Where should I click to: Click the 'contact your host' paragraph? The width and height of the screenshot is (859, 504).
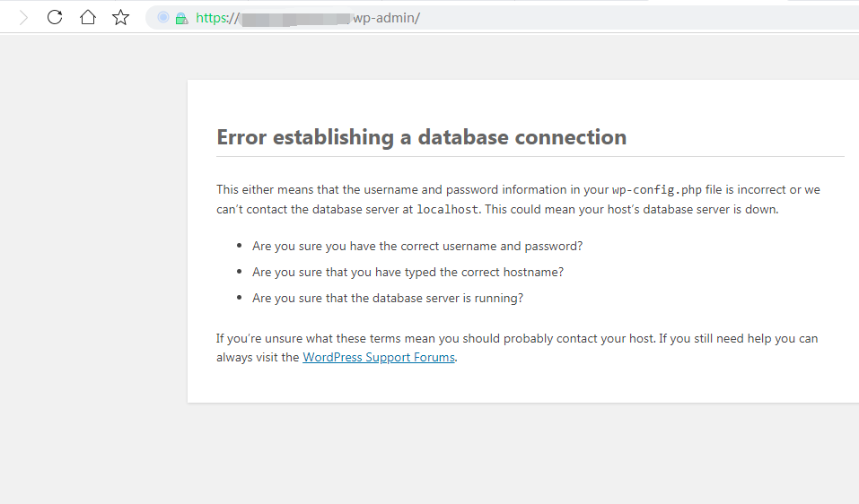click(x=516, y=339)
